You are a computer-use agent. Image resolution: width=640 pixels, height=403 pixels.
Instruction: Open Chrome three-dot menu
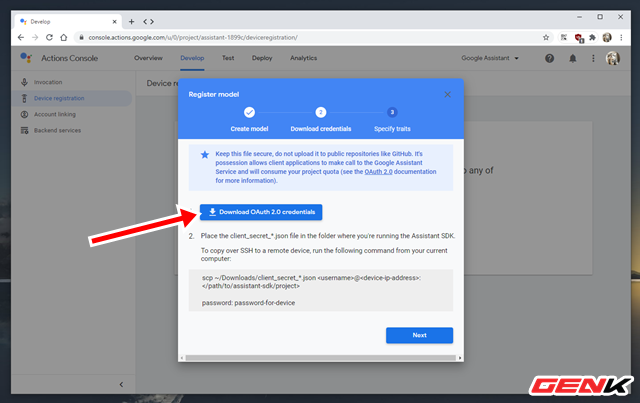[621, 38]
